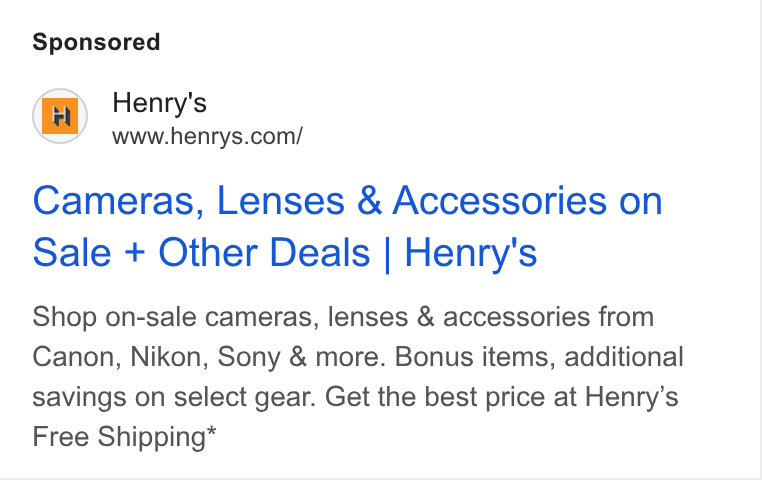The height and width of the screenshot is (480, 762).
Task: Visit the www.henrys.com/ URL
Action: (208, 136)
